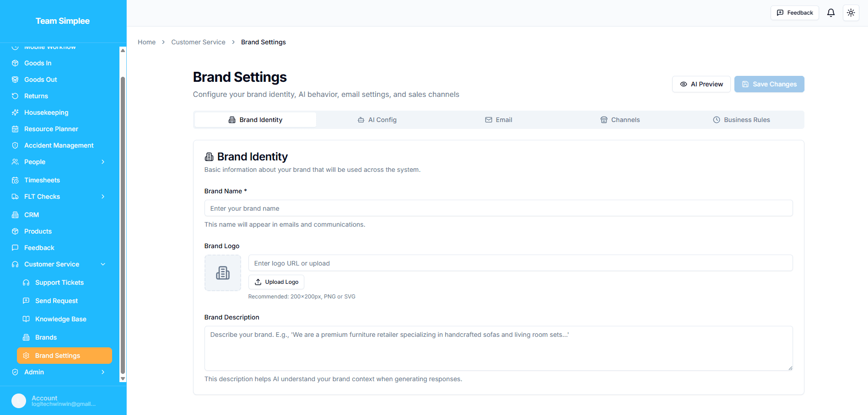Expand the People submenu chevron
The width and height of the screenshot is (868, 415).
click(103, 162)
